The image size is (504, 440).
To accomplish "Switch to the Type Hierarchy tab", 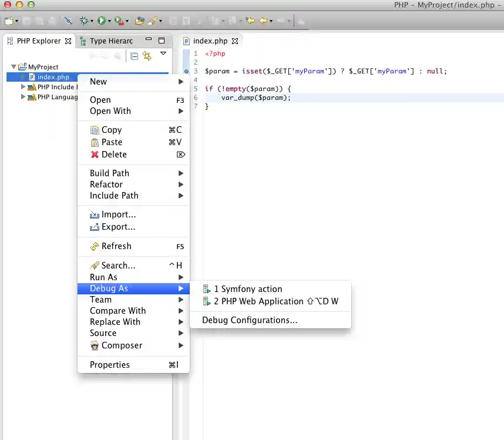I will tap(110, 41).
